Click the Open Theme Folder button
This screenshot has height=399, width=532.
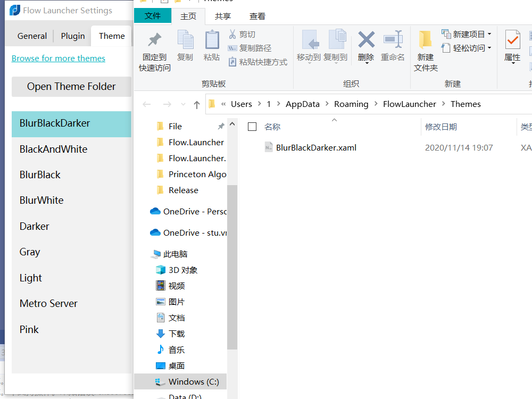pyautogui.click(x=71, y=87)
